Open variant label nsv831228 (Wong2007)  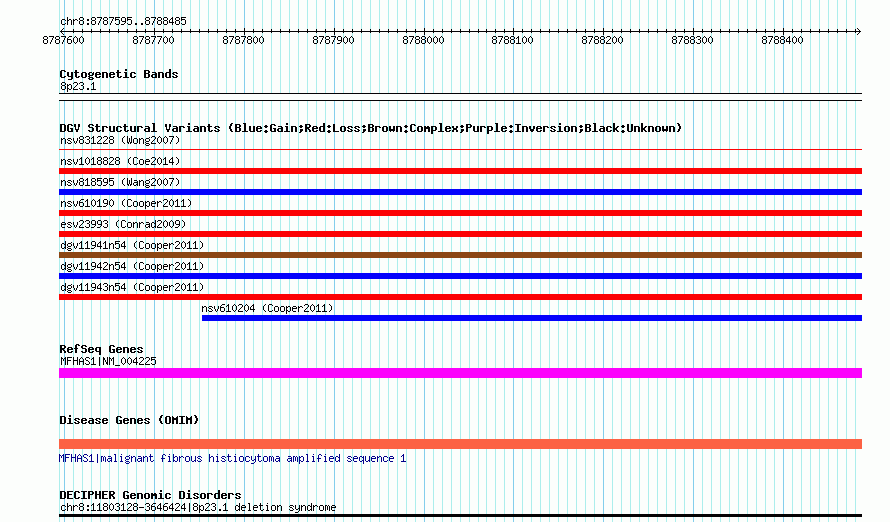tap(120, 140)
